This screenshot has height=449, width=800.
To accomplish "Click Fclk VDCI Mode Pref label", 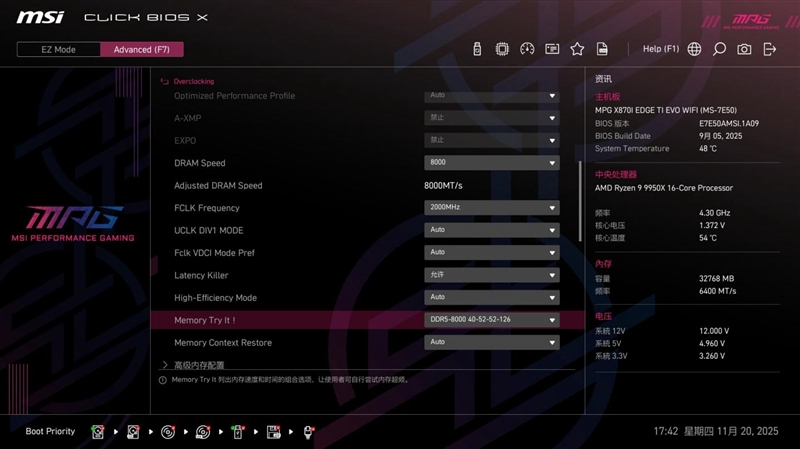I will coord(214,253).
